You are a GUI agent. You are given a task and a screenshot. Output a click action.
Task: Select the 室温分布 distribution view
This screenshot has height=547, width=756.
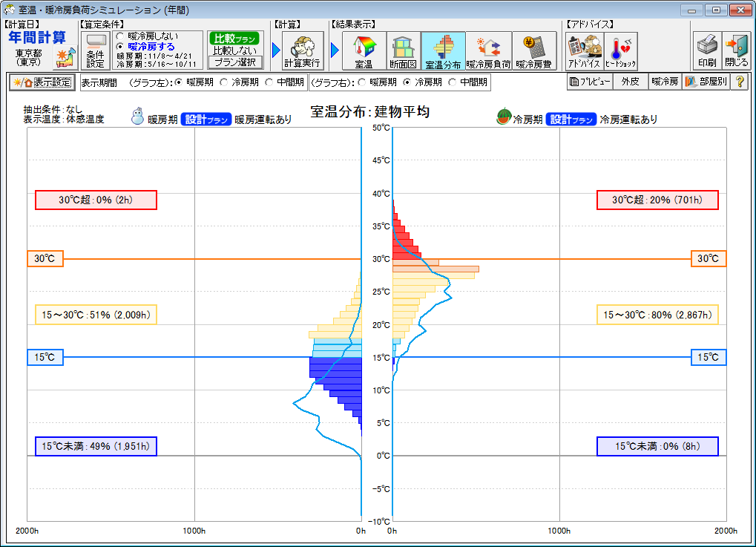tap(443, 50)
